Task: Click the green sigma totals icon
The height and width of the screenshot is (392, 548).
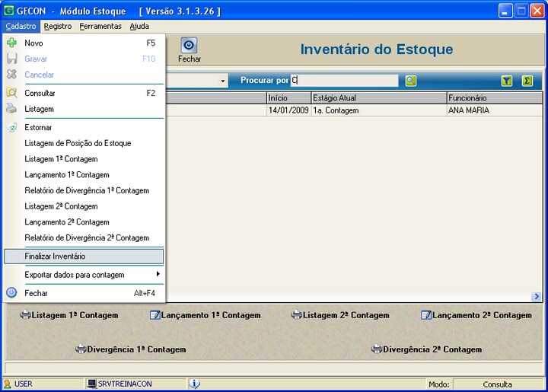Action: (527, 81)
